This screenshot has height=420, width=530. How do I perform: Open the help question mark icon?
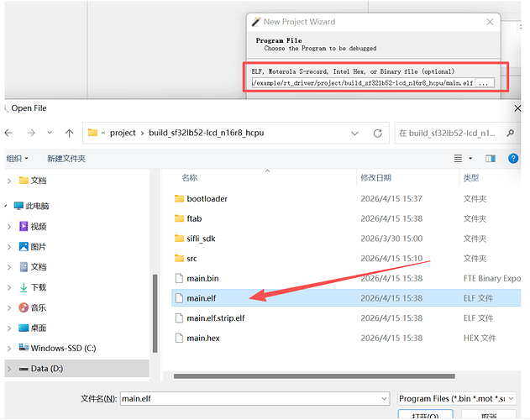coord(513,158)
